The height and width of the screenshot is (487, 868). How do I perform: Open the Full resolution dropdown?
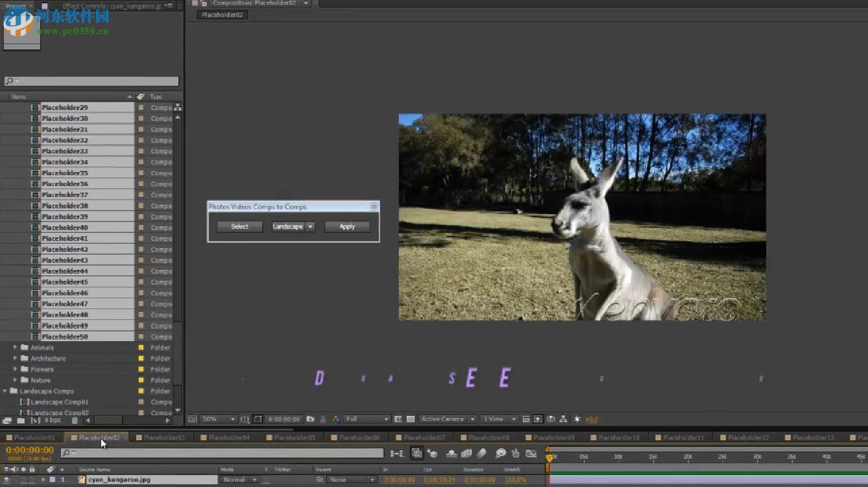tap(367, 419)
